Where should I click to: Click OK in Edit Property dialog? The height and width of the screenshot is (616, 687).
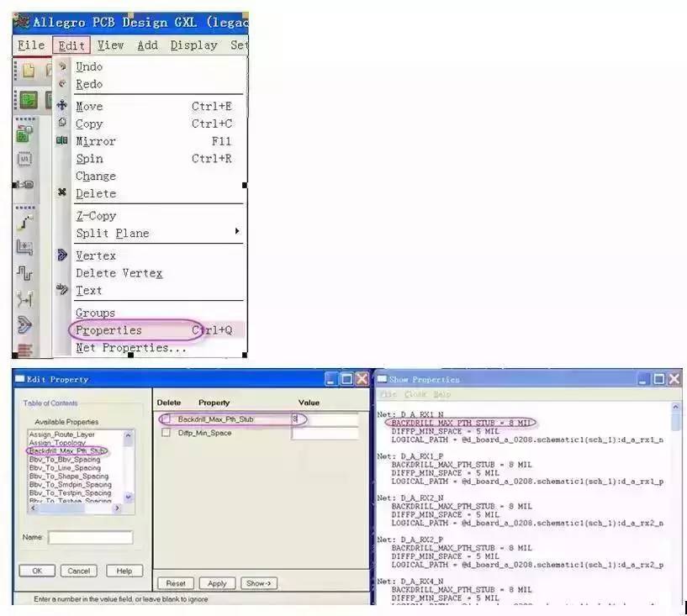[37, 571]
